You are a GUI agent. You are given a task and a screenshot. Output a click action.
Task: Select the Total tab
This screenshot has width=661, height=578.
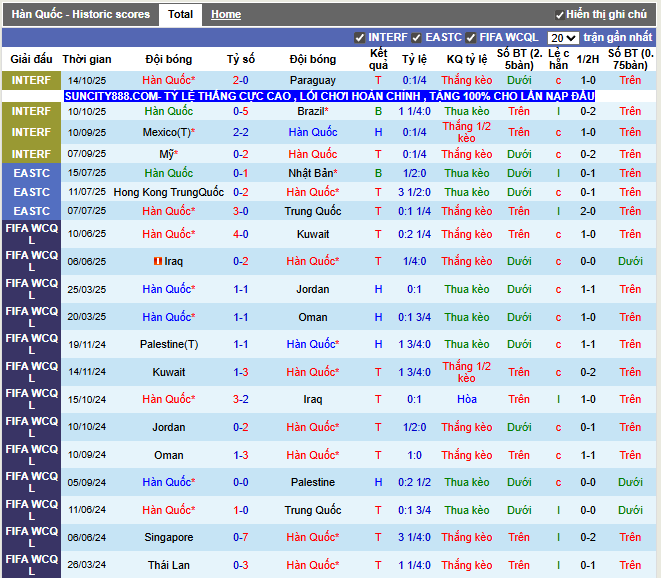coord(180,14)
